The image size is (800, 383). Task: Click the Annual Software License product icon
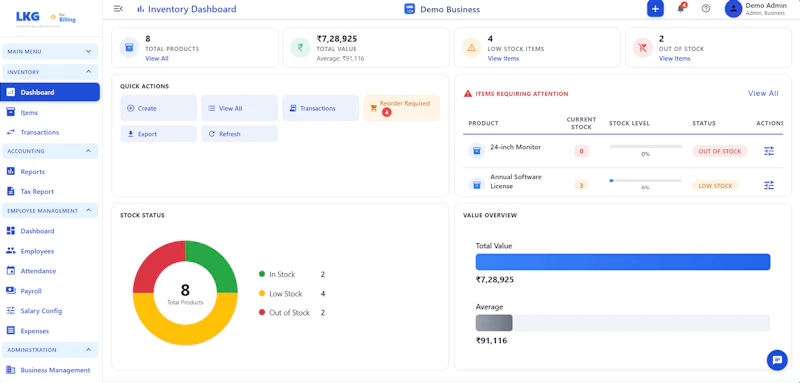coord(477,184)
